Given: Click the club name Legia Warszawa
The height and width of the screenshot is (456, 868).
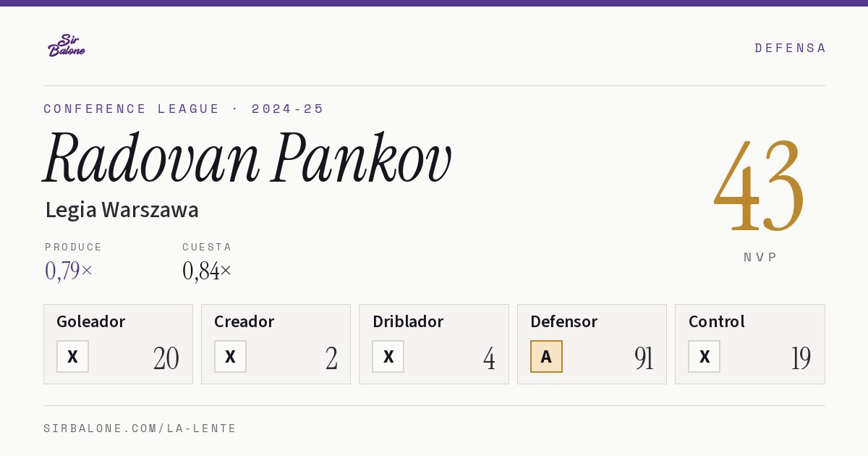Looking at the screenshot, I should pyautogui.click(x=122, y=210).
